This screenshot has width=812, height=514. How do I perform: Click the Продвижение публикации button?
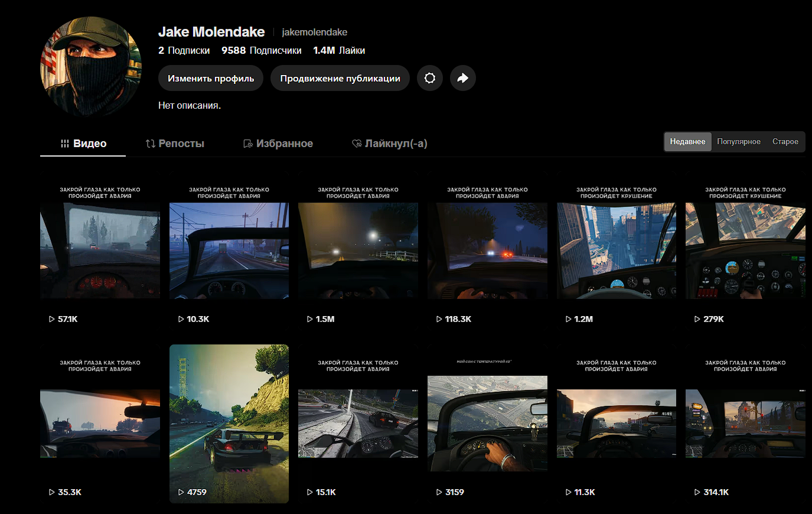click(340, 78)
